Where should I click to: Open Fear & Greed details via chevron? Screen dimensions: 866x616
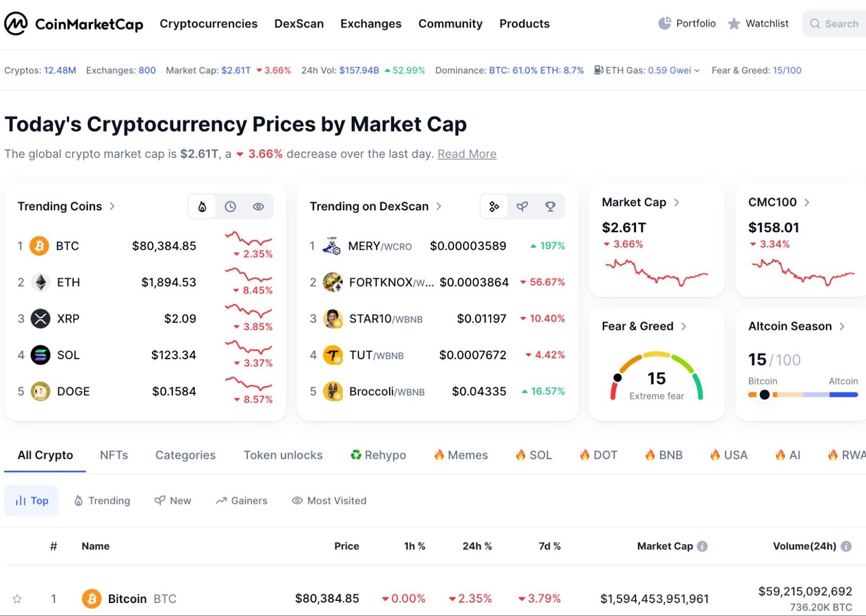tap(684, 326)
